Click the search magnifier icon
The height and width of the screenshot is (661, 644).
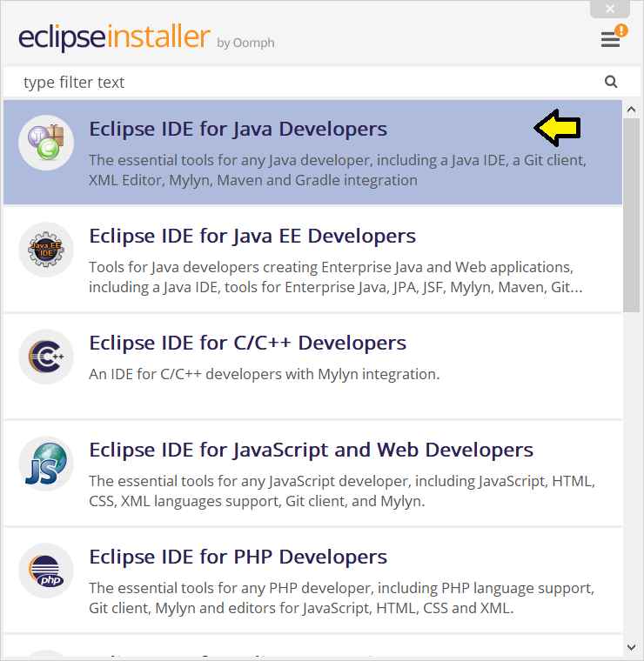611,82
